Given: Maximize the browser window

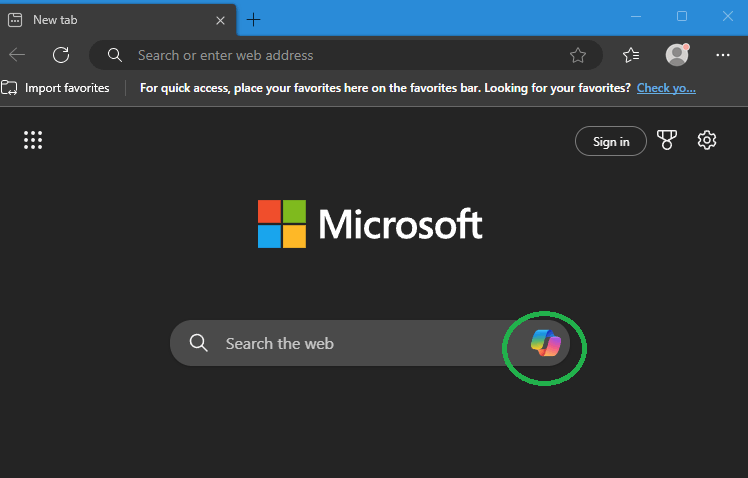Looking at the screenshot, I should click(682, 17).
